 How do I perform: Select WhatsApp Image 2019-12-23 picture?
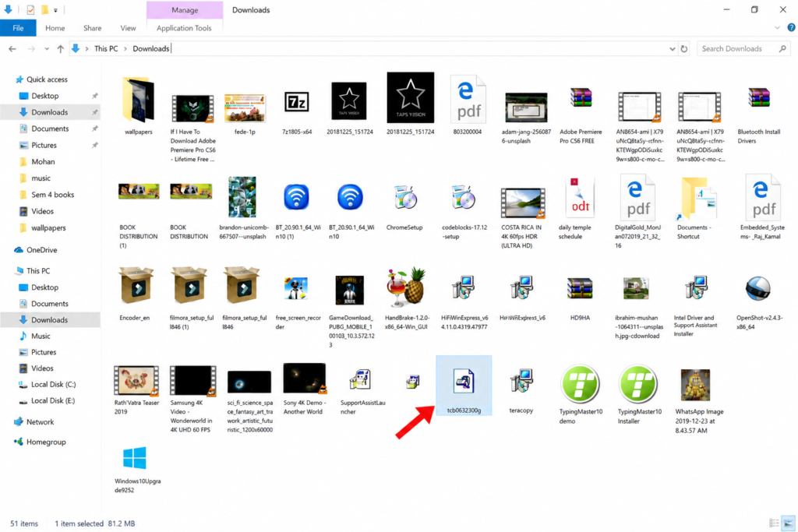[x=695, y=385]
